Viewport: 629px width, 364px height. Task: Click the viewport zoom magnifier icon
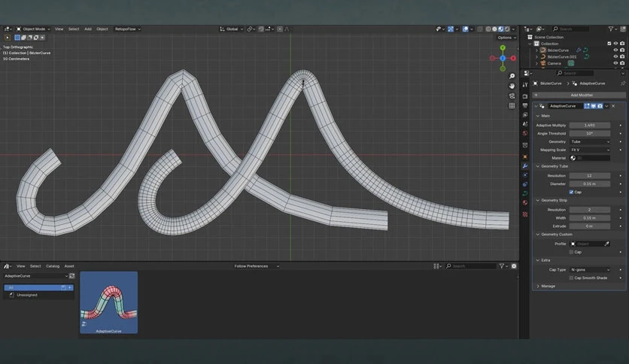tap(512, 76)
